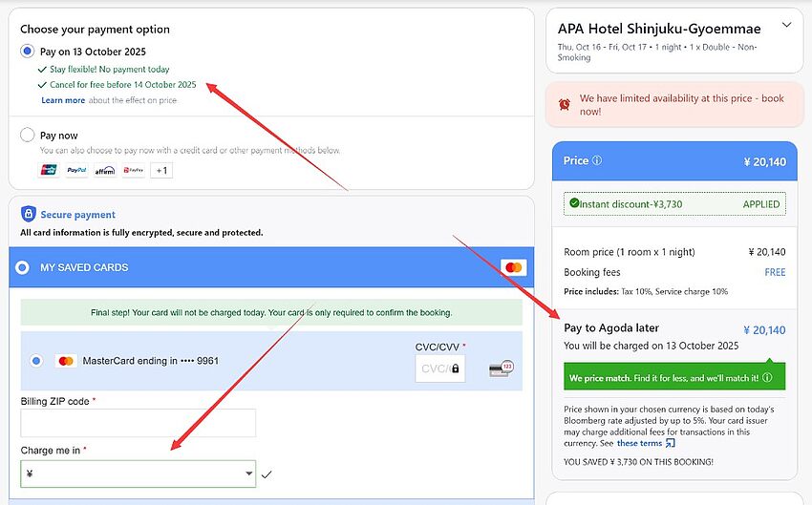Image resolution: width=812 pixels, height=505 pixels.
Task: Click the Price info icon
Action: (596, 160)
